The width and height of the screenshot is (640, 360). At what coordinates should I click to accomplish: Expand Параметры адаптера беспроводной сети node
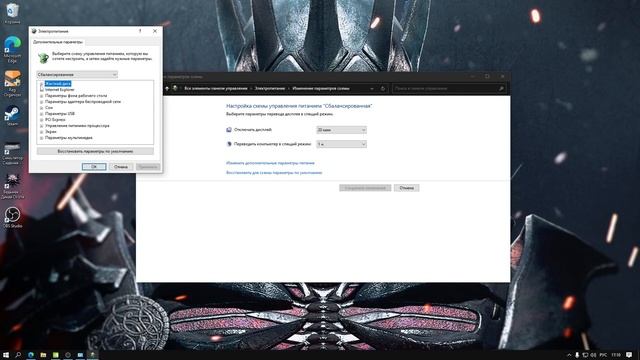pyautogui.click(x=42, y=102)
